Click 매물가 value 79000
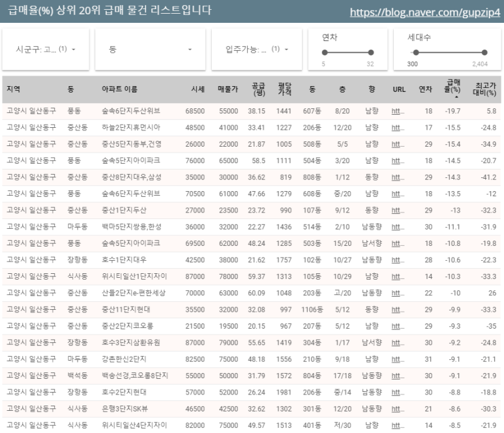The image size is (504, 433). pos(229,343)
